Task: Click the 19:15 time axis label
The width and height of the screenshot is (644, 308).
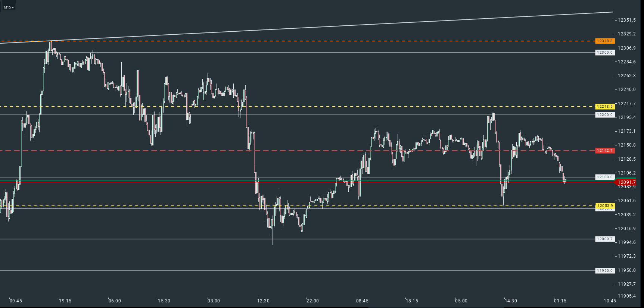Action: click(65, 301)
